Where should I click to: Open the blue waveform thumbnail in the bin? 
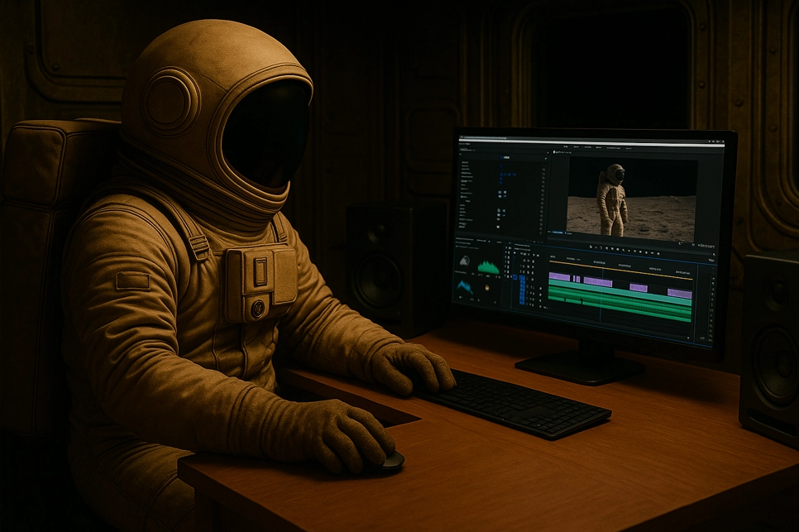(x=464, y=289)
